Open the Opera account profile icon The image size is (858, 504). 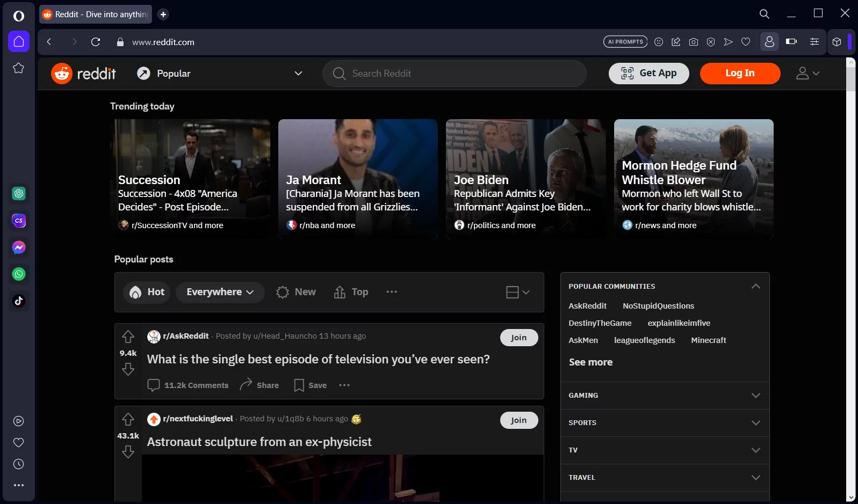tap(769, 41)
